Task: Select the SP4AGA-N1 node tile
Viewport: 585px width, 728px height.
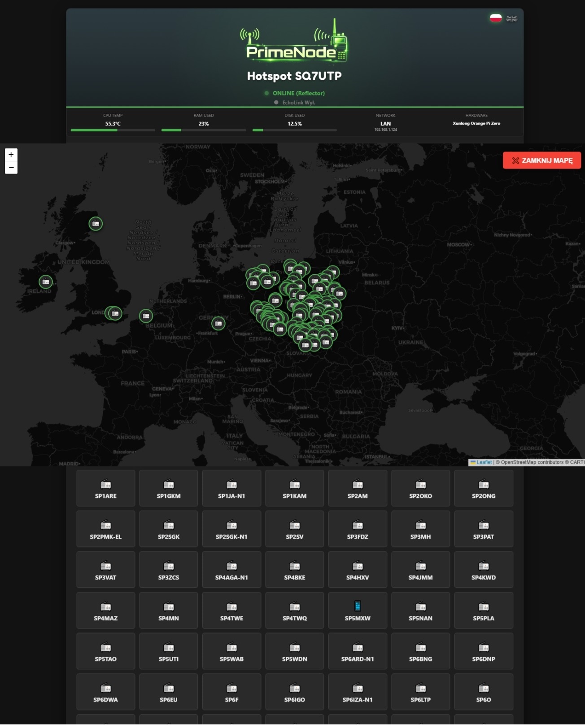Action: (x=231, y=570)
